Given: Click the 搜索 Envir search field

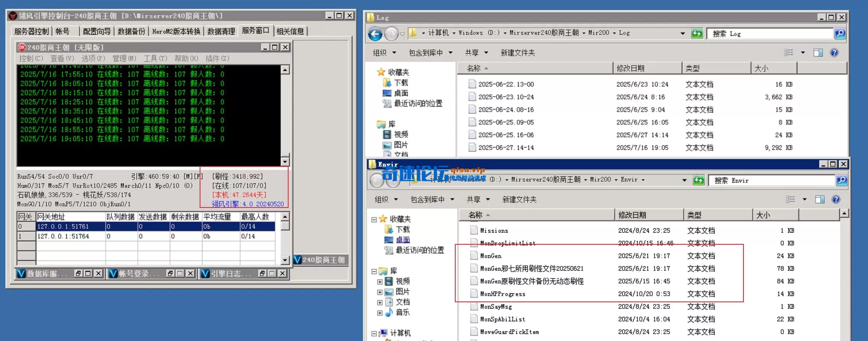Looking at the screenshot, I should tap(773, 180).
